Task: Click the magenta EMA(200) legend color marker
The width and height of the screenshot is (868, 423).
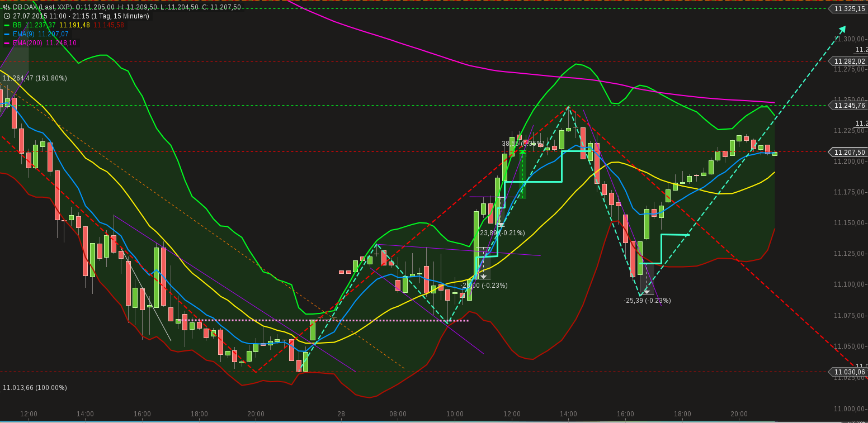Action: pos(7,43)
